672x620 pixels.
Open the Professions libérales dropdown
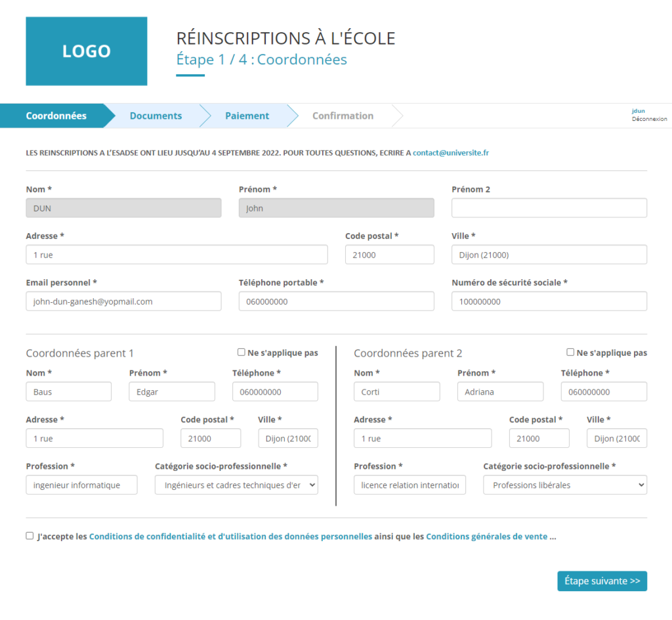[x=565, y=485]
